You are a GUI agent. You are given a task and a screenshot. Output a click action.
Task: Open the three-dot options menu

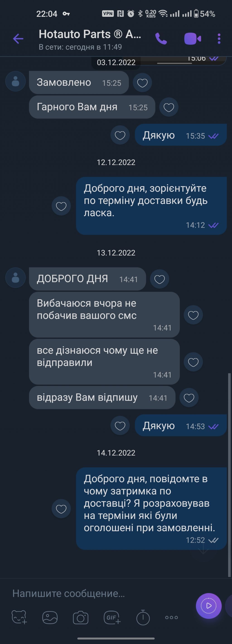tap(219, 39)
